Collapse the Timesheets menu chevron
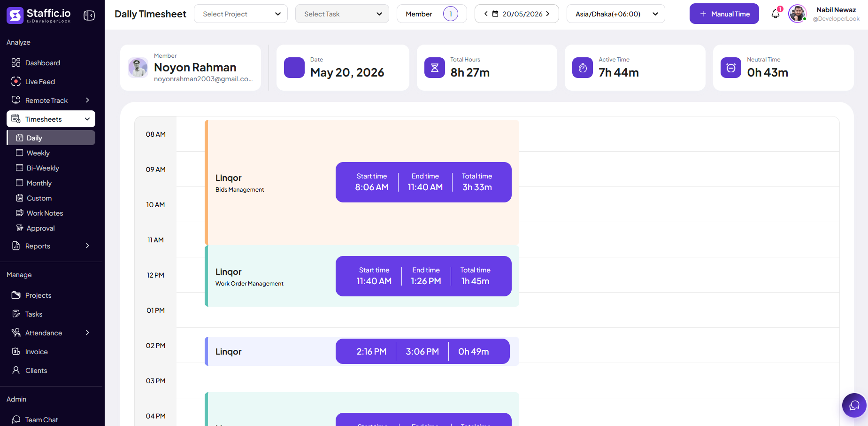 [87, 119]
